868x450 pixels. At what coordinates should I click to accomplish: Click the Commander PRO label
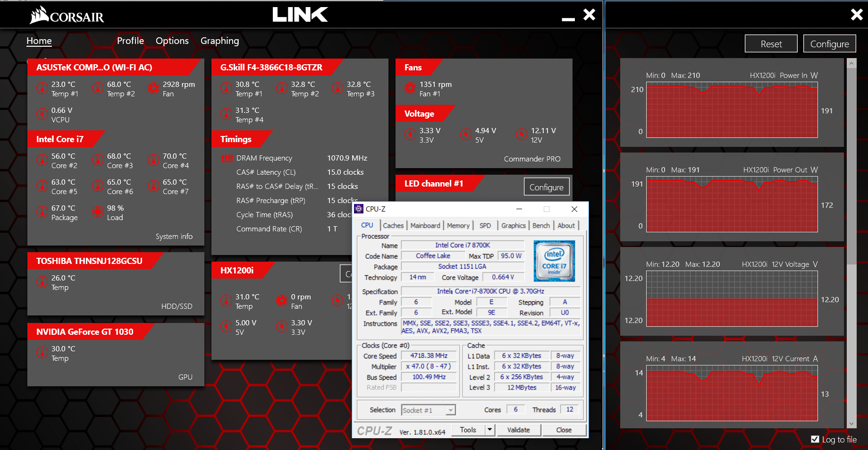click(x=532, y=159)
